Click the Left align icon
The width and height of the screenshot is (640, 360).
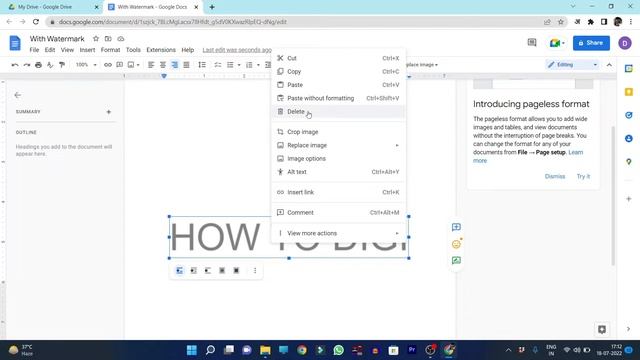pos(151,65)
